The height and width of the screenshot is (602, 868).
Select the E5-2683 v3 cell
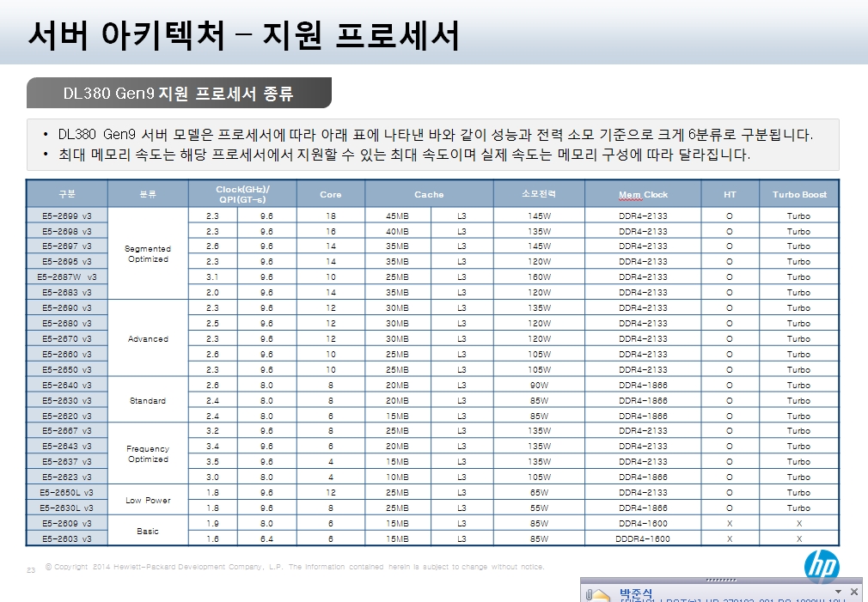point(67,293)
